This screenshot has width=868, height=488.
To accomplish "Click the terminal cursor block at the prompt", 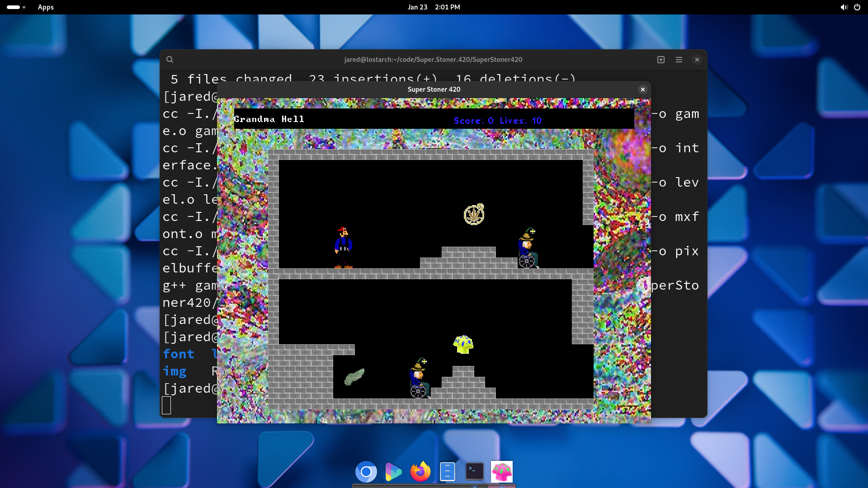I will point(166,405).
